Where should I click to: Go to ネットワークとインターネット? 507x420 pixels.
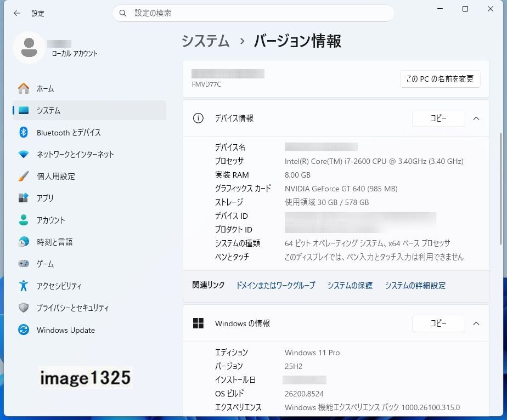click(89, 154)
